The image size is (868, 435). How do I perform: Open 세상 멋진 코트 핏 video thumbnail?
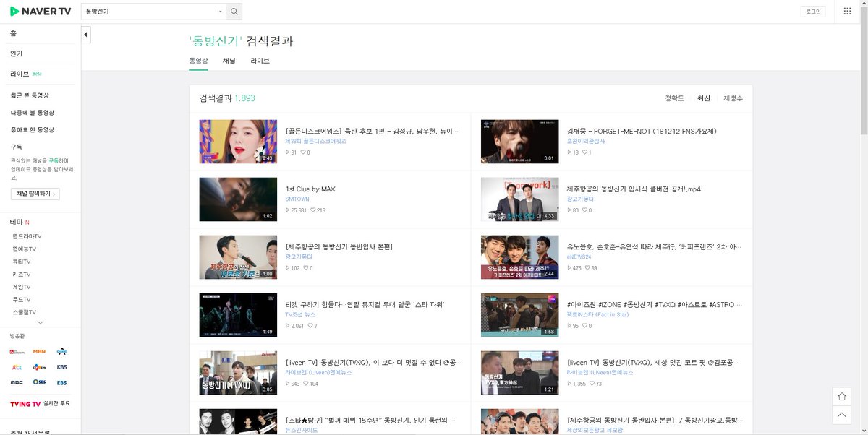point(520,373)
